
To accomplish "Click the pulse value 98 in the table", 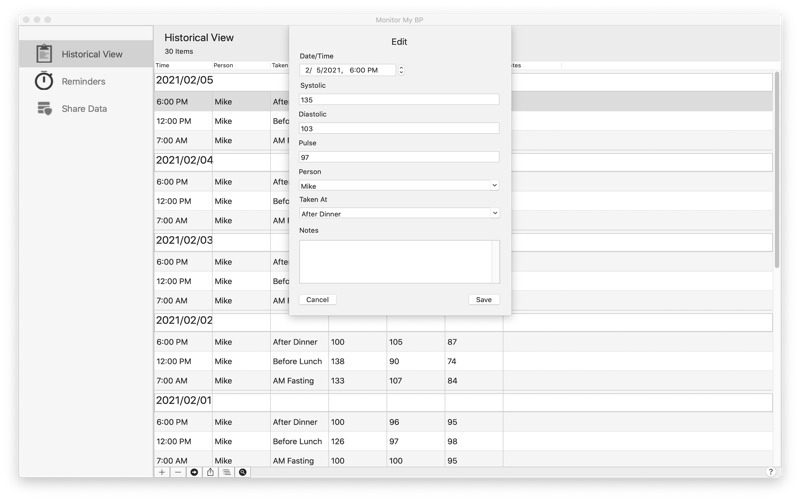I will 452,441.
